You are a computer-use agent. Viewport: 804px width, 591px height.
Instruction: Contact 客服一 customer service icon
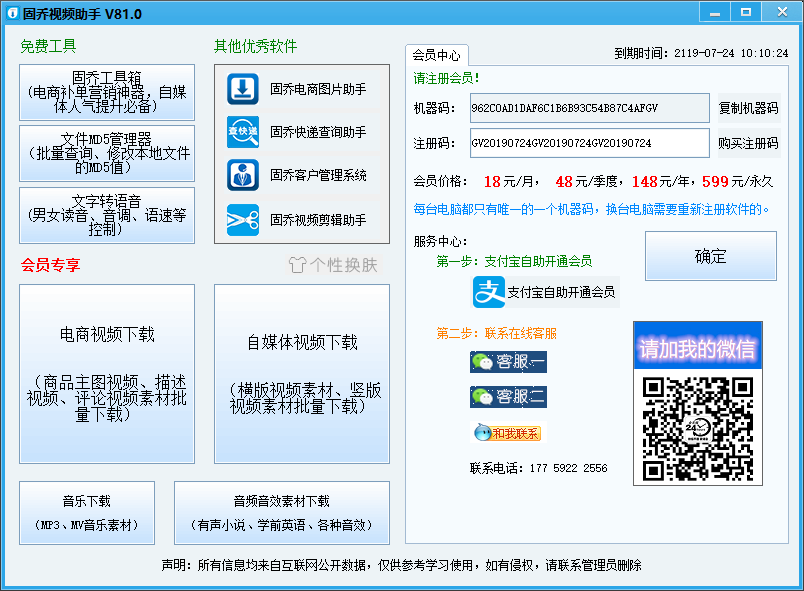pyautogui.click(x=506, y=362)
